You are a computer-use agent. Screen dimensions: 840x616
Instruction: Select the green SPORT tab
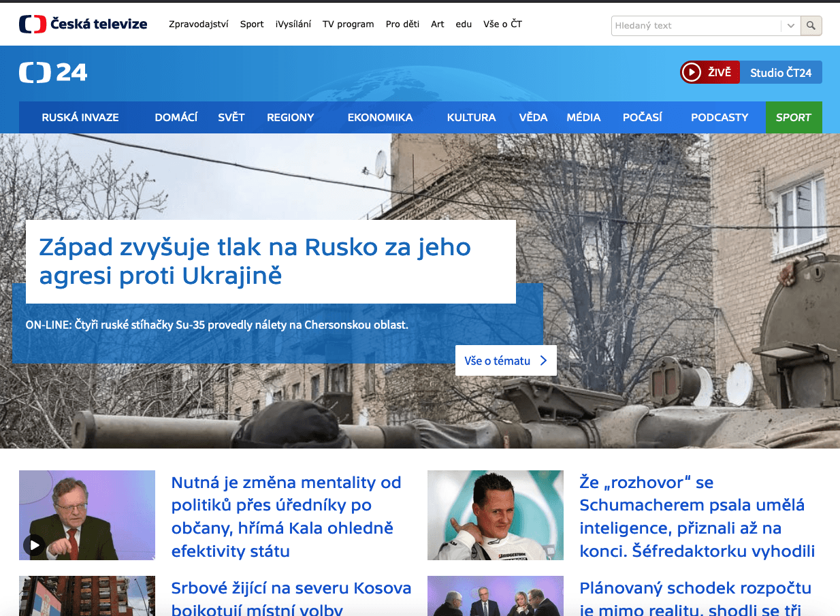794,117
